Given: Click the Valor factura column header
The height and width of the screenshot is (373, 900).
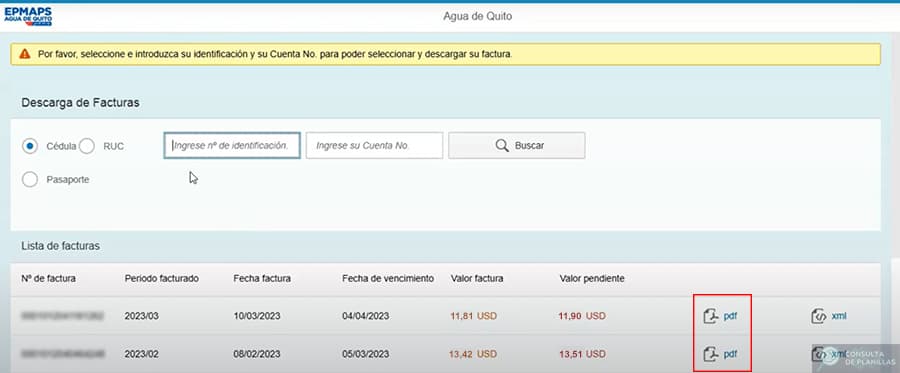Looking at the screenshot, I should [477, 278].
